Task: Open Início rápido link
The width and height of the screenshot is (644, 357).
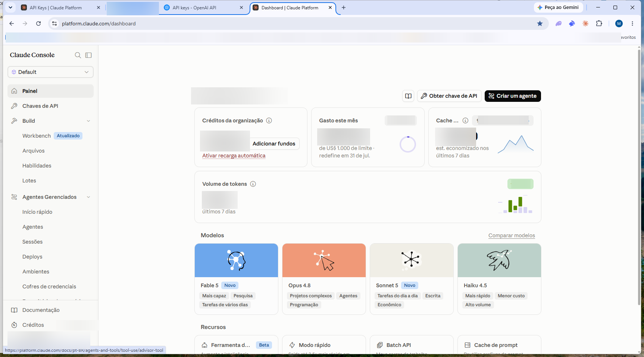Action: [x=37, y=212]
